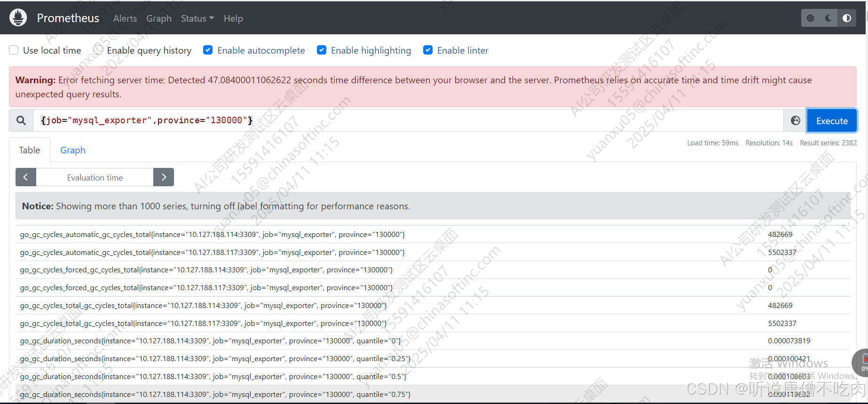
Task: Select the Table tab
Action: click(x=30, y=150)
